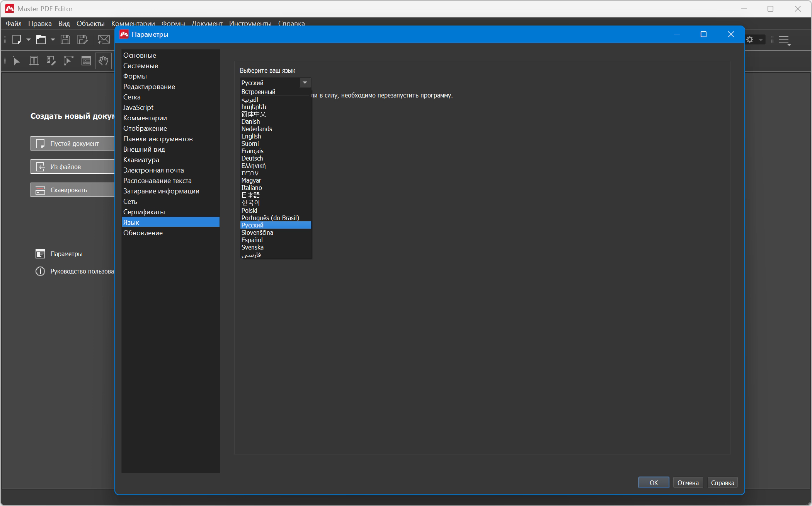The image size is (812, 506).
Task: Expand the New document dropdown arrow
Action: point(29,39)
